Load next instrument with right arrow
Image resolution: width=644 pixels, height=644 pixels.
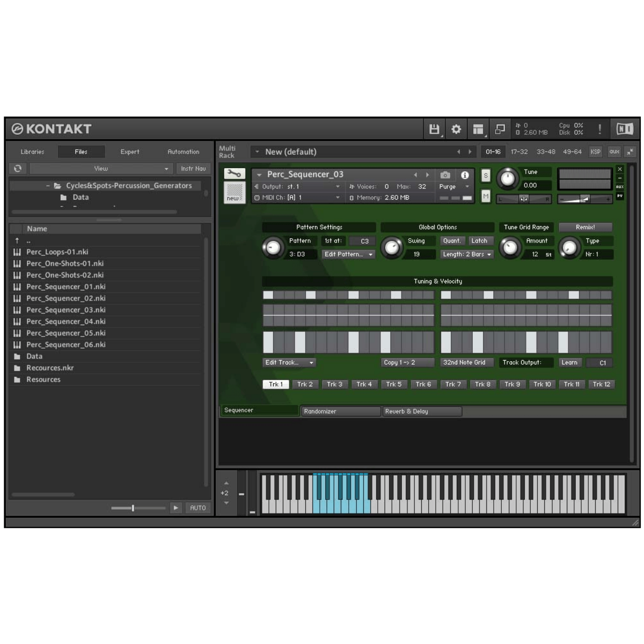tap(427, 175)
